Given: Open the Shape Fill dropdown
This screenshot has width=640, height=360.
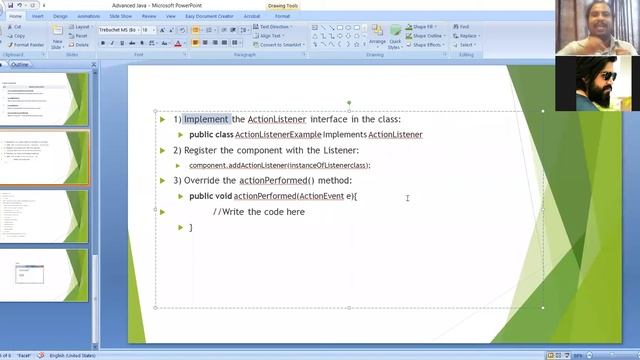Looking at the screenshot, I should coord(421,27).
